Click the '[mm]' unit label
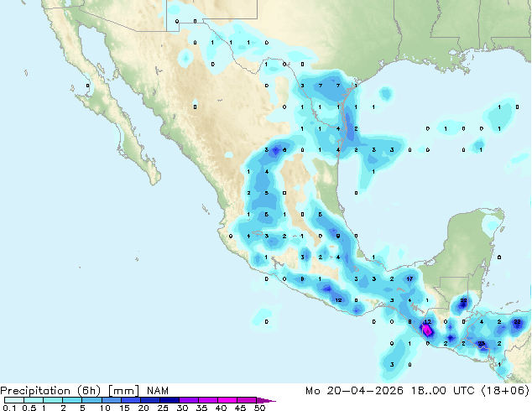Screen dimensions: 532x411 (x=123, y=391)
